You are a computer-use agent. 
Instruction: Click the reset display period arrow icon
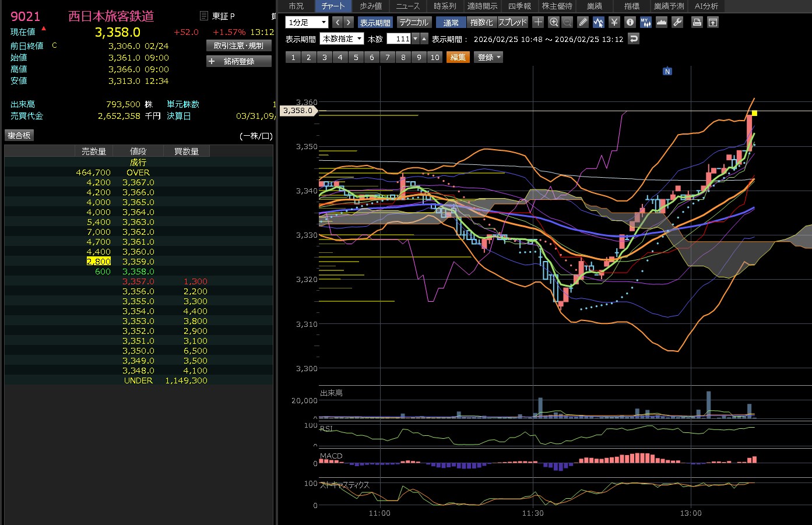634,38
